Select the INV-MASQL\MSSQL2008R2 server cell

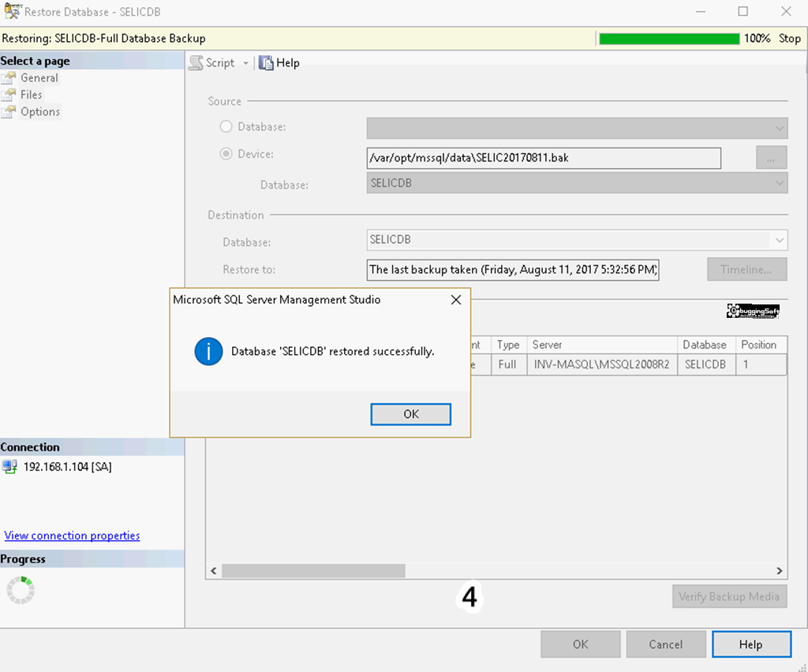click(x=602, y=364)
